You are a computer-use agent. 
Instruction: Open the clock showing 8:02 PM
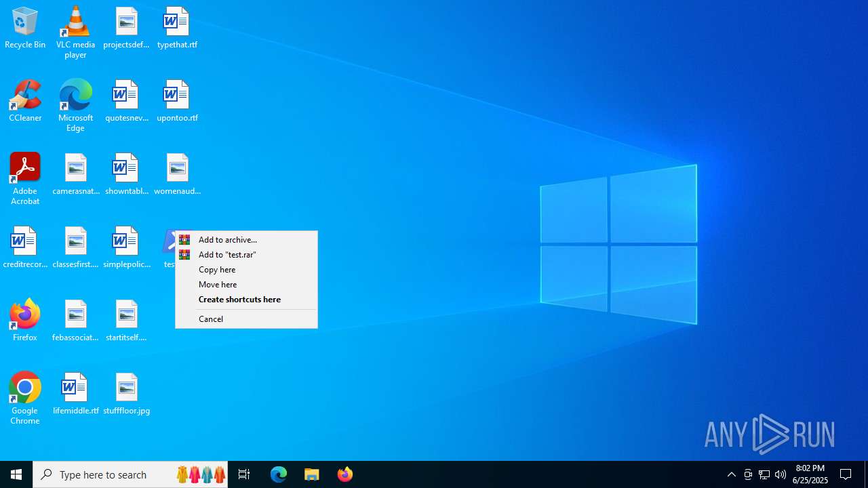810,474
